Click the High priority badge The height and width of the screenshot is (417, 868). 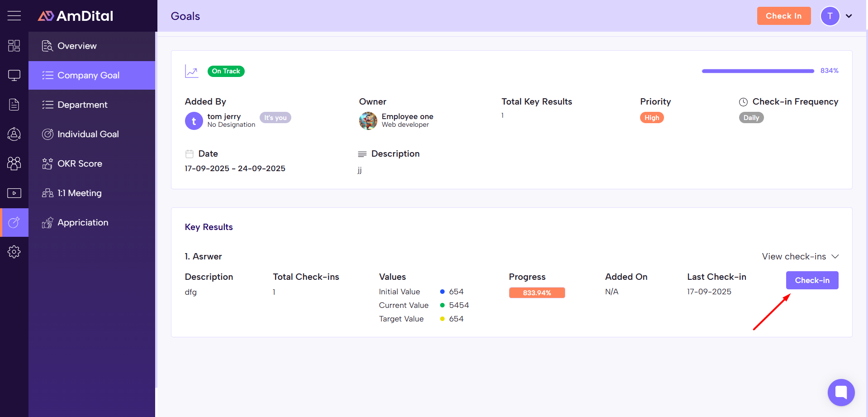click(652, 118)
